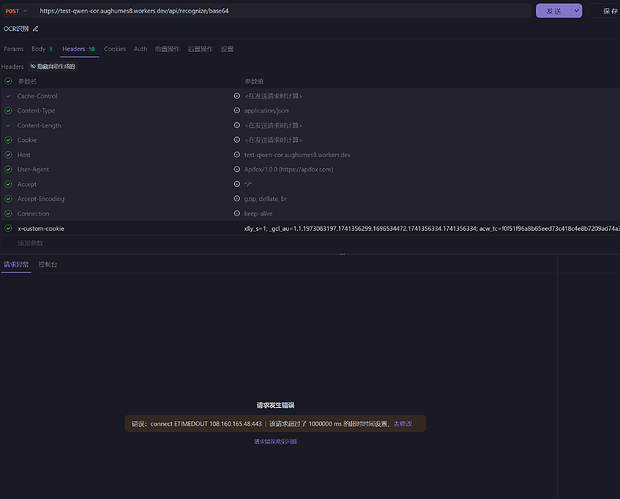Screen dimensions: 620x499
Task: Click the Accept-Encoding header name
Action: pos(41,199)
